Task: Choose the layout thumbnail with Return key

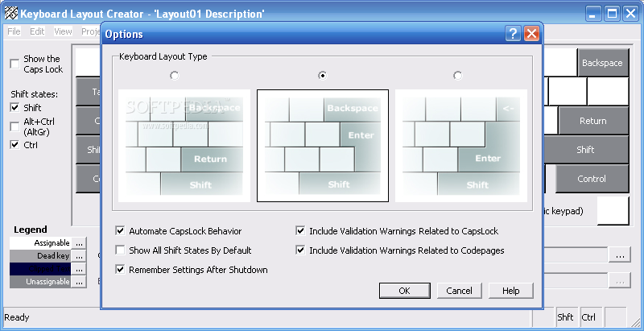Action: pyautogui.click(x=184, y=146)
